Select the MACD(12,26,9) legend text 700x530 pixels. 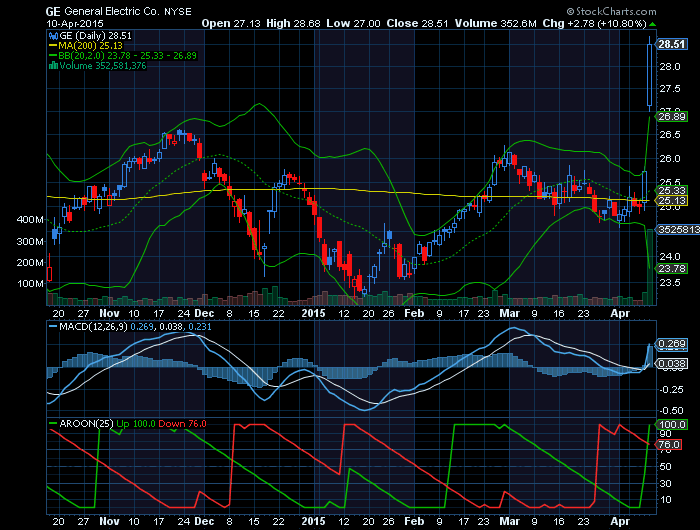[91, 327]
